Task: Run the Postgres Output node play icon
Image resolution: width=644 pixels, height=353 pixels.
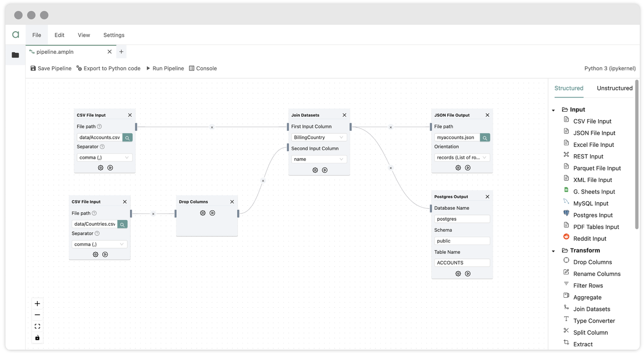Action: click(467, 274)
